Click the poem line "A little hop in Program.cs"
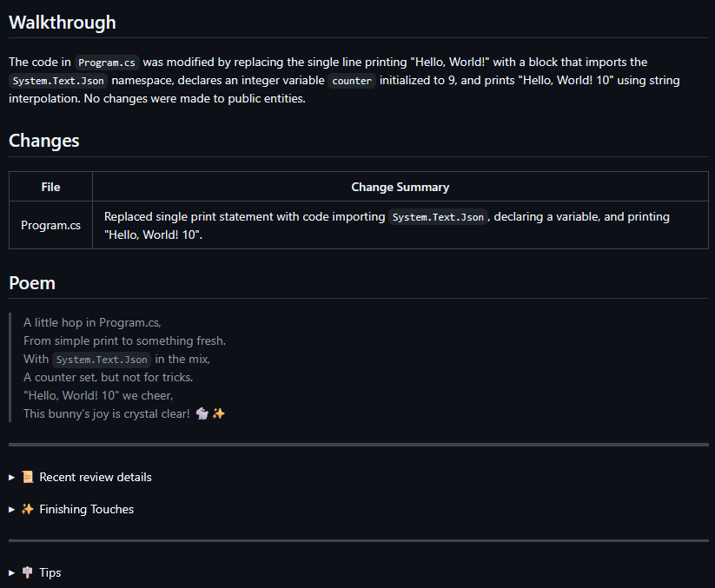 pyautogui.click(x=92, y=322)
